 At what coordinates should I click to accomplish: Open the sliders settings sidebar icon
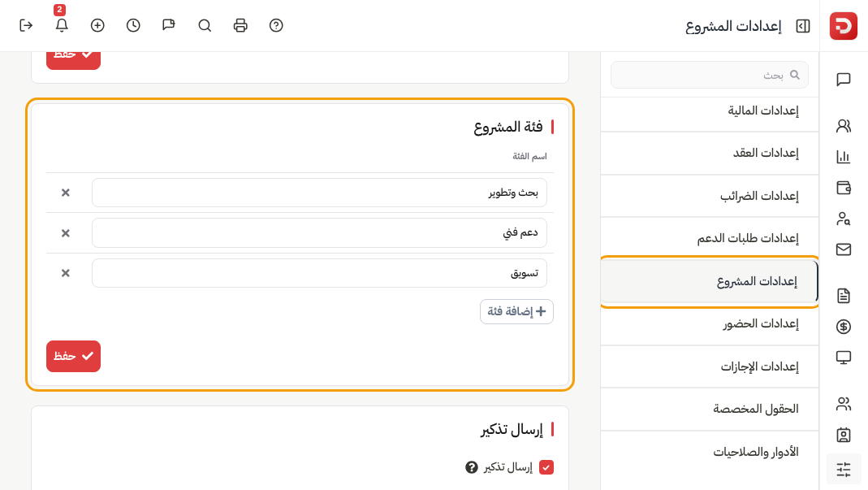844,470
